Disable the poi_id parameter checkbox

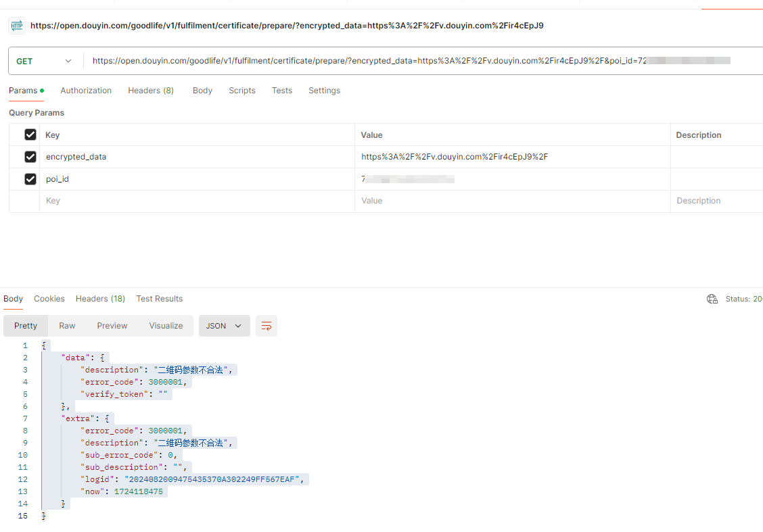pyautogui.click(x=30, y=179)
